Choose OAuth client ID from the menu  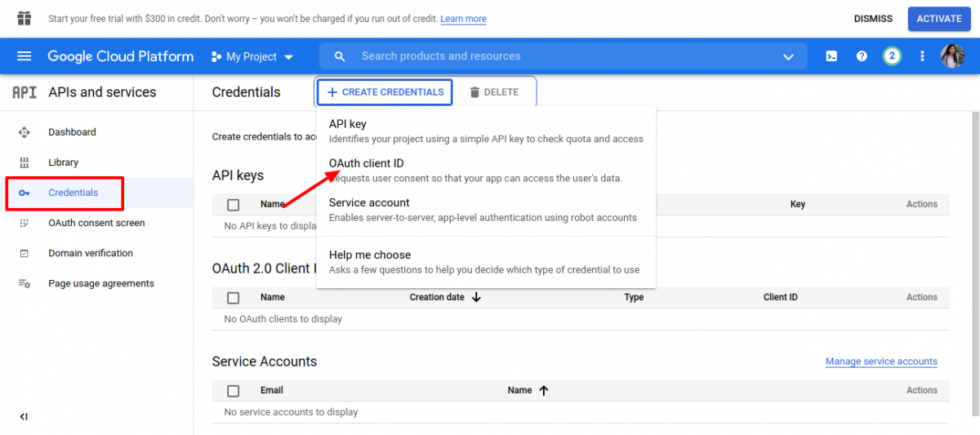pos(486,170)
